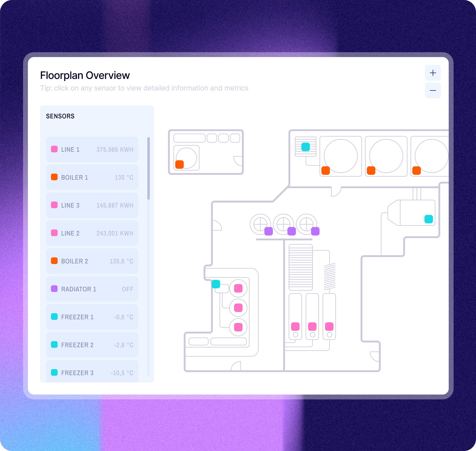
Task: Select the top pink sensor in circular units
Action: point(238,288)
